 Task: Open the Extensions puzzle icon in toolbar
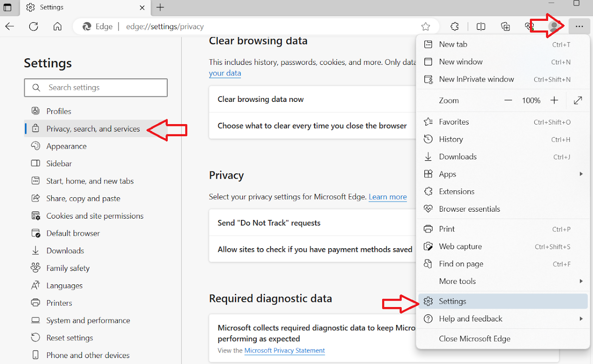pos(454,26)
